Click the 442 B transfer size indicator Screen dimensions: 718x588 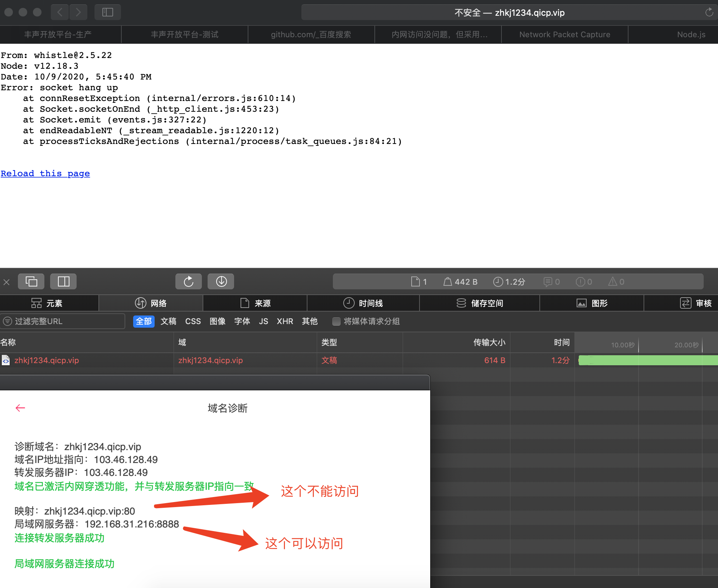coord(461,282)
